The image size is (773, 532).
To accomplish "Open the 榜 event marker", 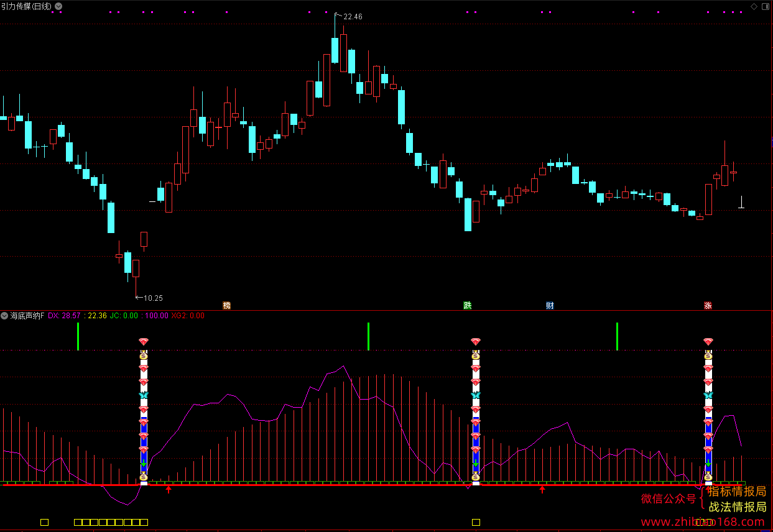I will coord(226,305).
